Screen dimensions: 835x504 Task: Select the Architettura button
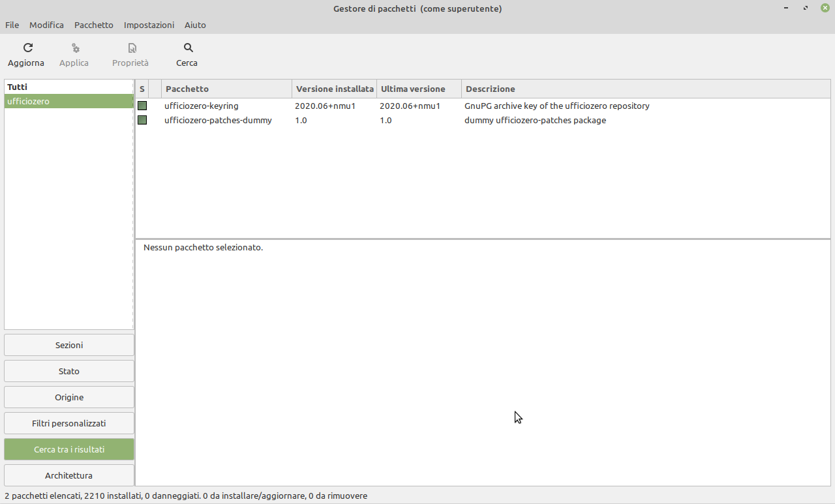pyautogui.click(x=69, y=475)
